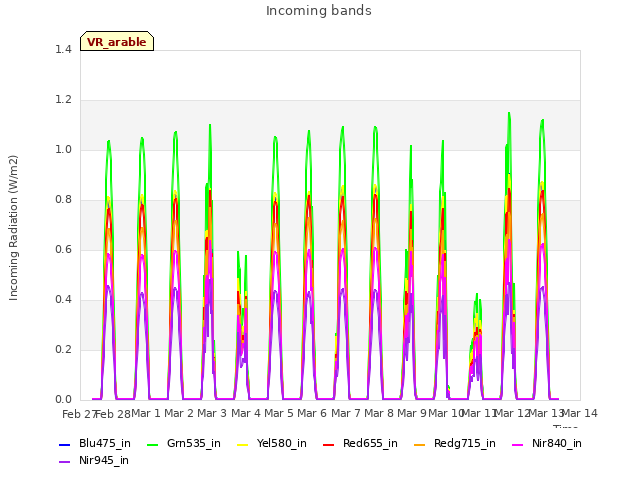This screenshot has width=640, height=480.
Task: Click the green Grn535_in legend swatch
Action: click(152, 444)
